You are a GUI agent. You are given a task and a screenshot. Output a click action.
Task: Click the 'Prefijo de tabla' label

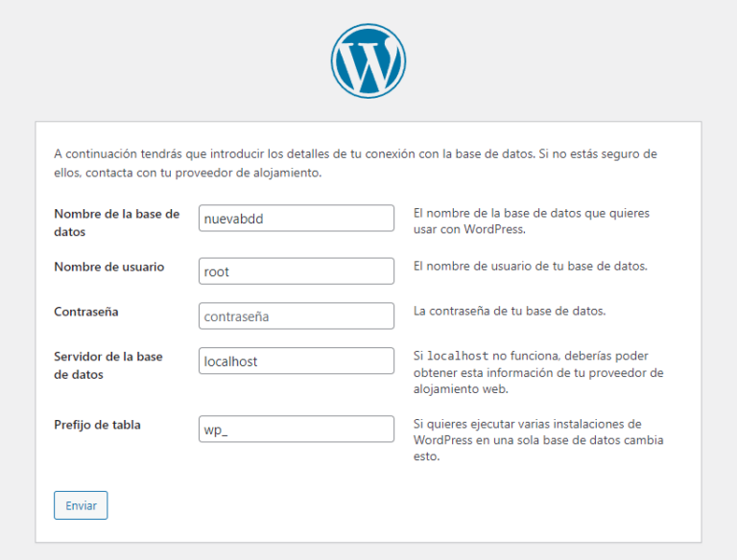click(97, 425)
